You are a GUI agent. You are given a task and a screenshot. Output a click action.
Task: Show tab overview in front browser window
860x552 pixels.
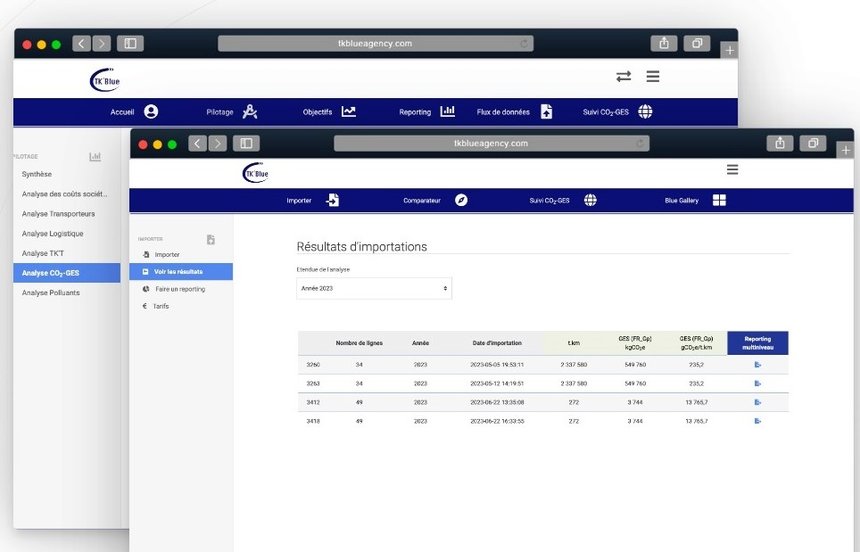[813, 143]
